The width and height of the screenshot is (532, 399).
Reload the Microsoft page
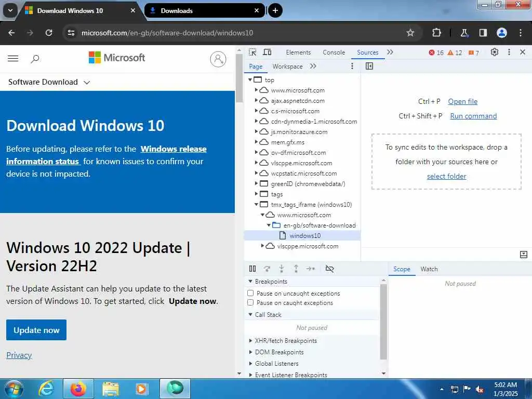[x=49, y=33]
